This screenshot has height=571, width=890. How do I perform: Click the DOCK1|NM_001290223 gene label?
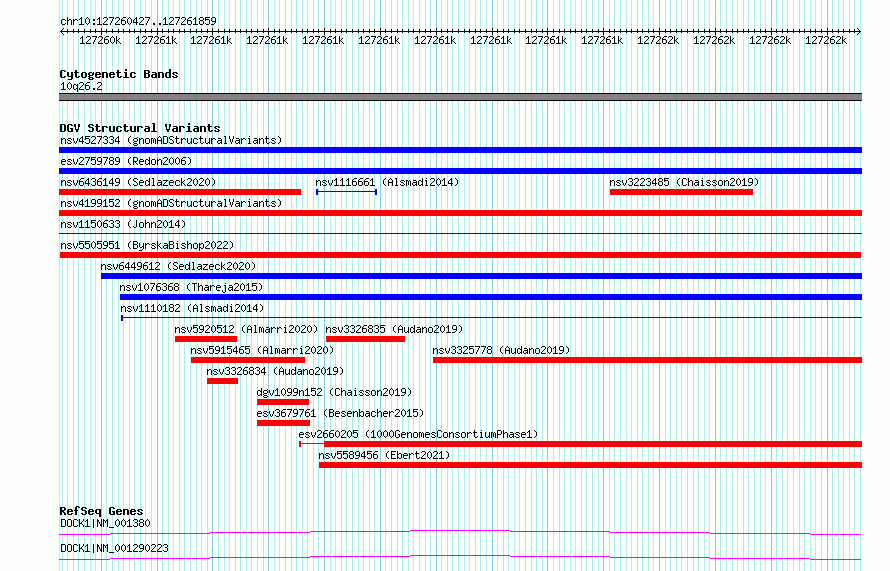(114, 548)
